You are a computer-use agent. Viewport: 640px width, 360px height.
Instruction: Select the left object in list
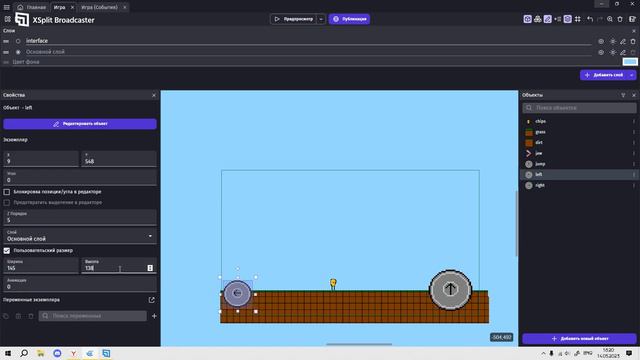tap(579, 175)
